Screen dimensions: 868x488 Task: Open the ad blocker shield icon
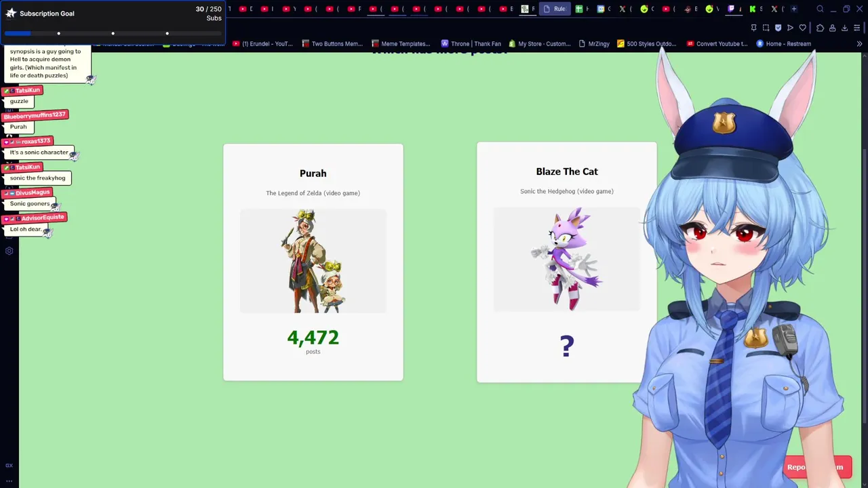778,28
